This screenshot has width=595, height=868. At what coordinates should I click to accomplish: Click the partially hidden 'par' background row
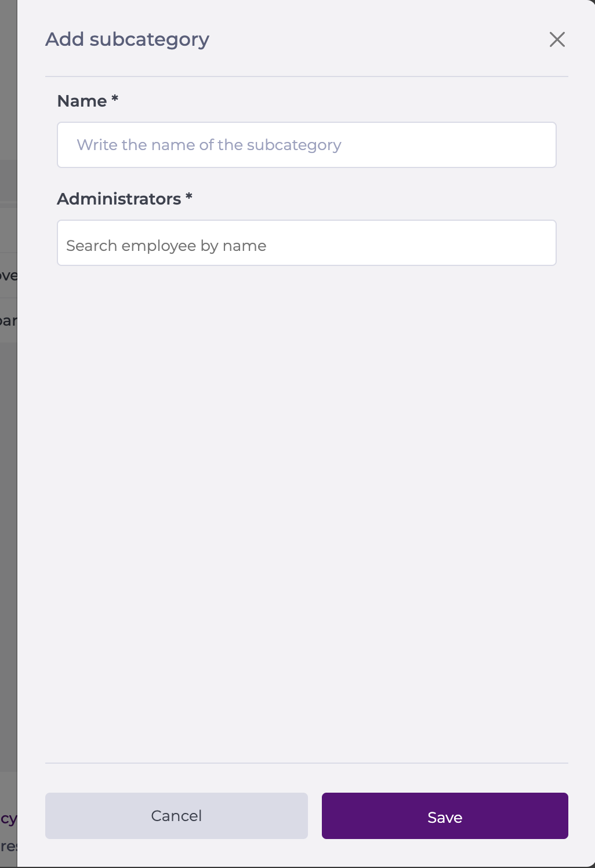8,320
